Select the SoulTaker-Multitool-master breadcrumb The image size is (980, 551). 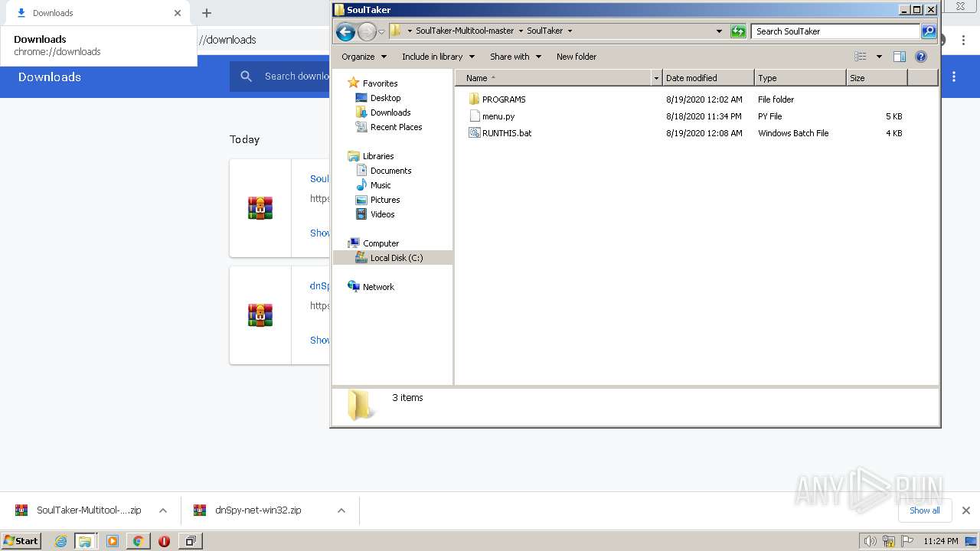(x=465, y=31)
